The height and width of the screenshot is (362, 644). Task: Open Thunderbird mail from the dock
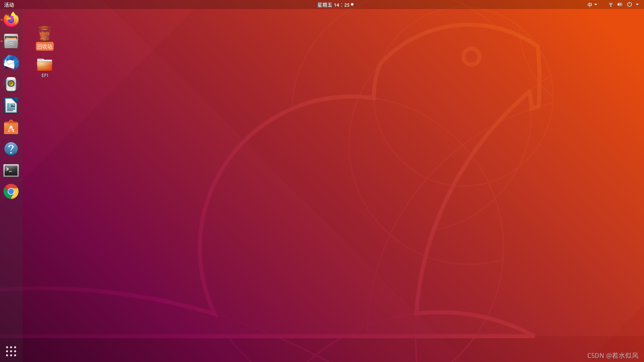(x=11, y=63)
